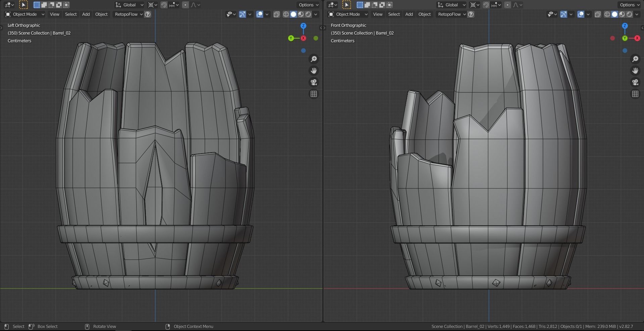
Task: Select rendered shading in right viewport
Action: click(629, 14)
